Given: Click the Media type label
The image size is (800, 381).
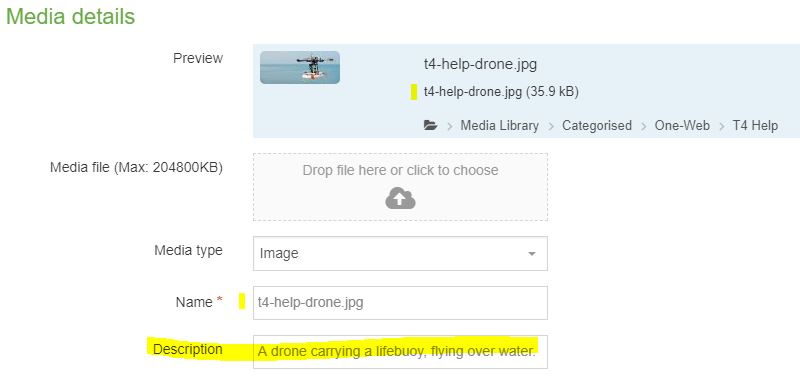Looking at the screenshot, I should coord(188,251).
